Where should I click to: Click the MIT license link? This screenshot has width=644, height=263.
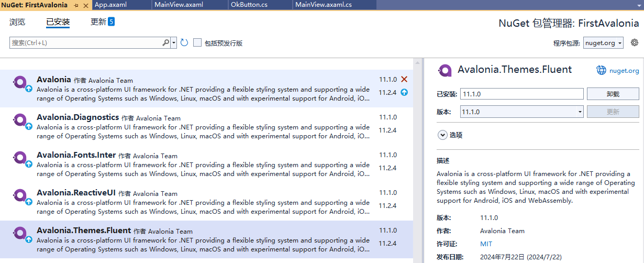tap(486, 244)
